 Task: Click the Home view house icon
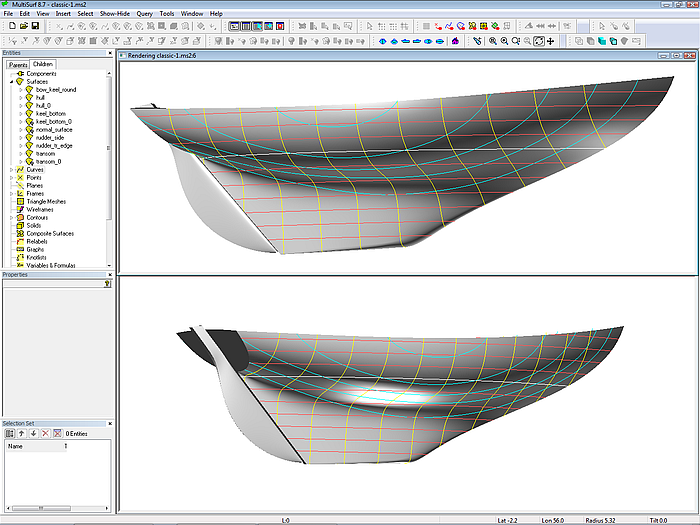point(456,41)
